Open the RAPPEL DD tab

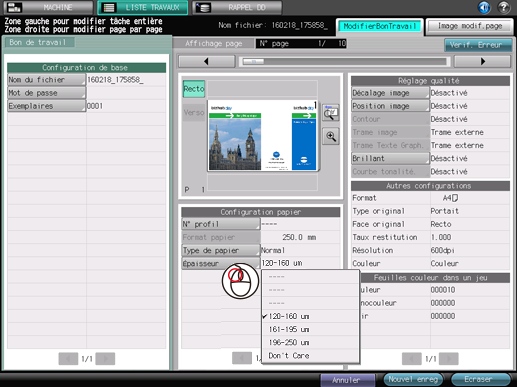pos(237,7)
